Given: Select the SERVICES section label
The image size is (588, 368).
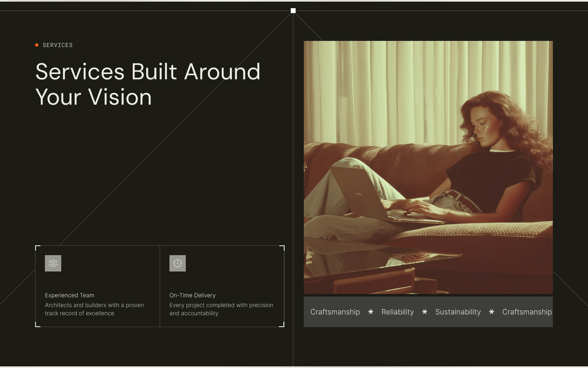Looking at the screenshot, I should click(x=58, y=45).
